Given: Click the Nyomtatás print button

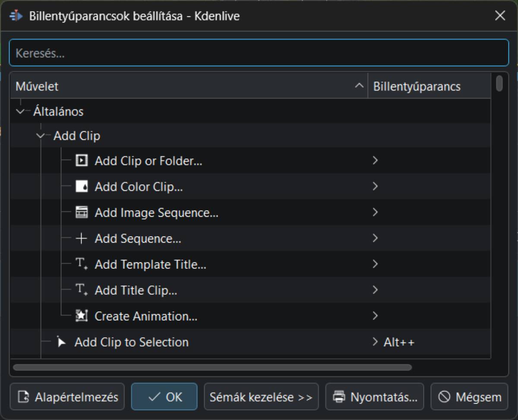Looking at the screenshot, I should (375, 397).
